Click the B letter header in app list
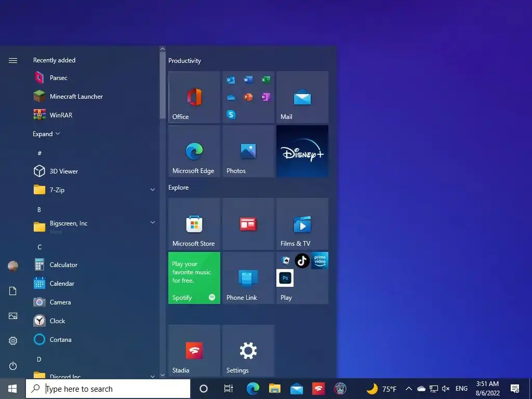 click(x=39, y=210)
